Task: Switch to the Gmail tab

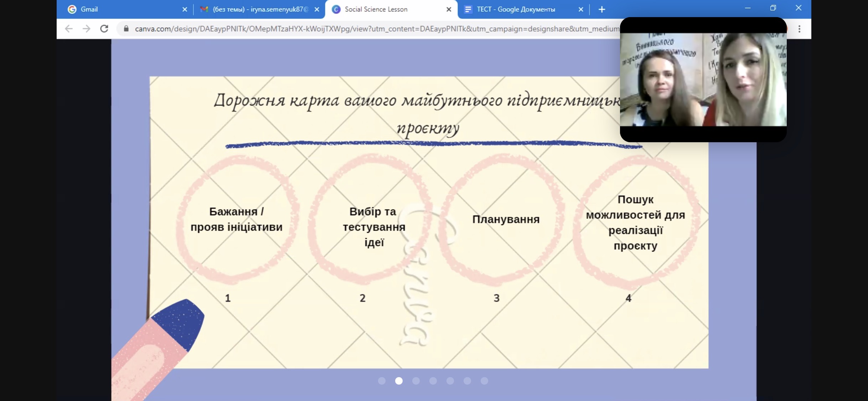Action: pos(89,9)
